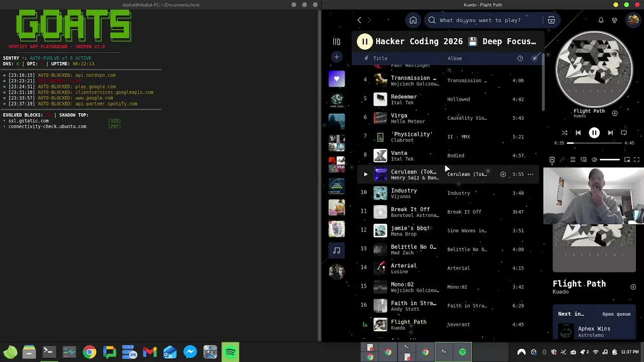Click the Spotify Home icon

coord(413,20)
